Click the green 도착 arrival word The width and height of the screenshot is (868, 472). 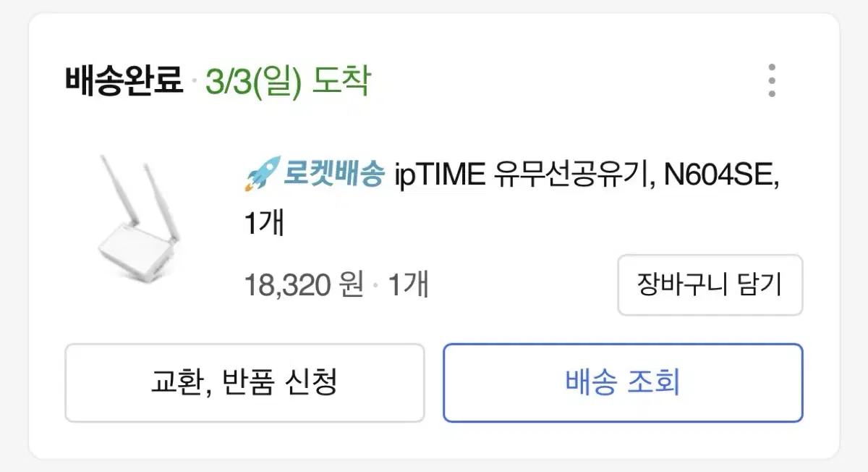pyautogui.click(x=341, y=81)
